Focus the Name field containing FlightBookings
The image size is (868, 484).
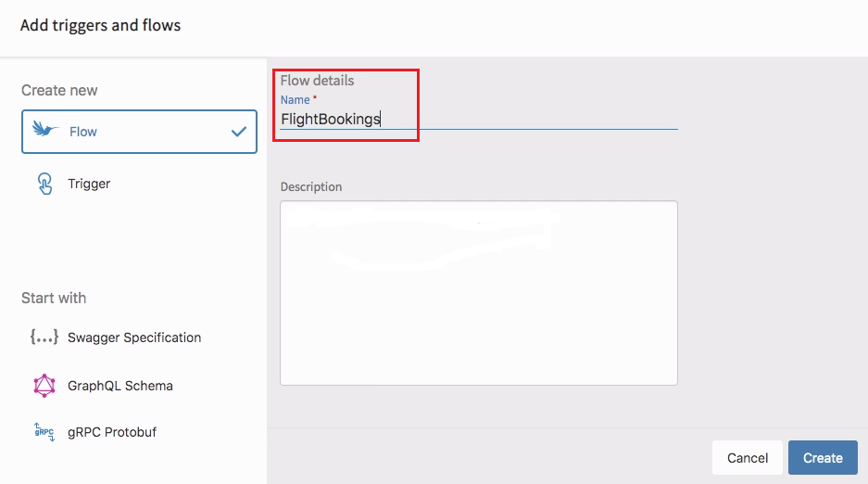[479, 119]
